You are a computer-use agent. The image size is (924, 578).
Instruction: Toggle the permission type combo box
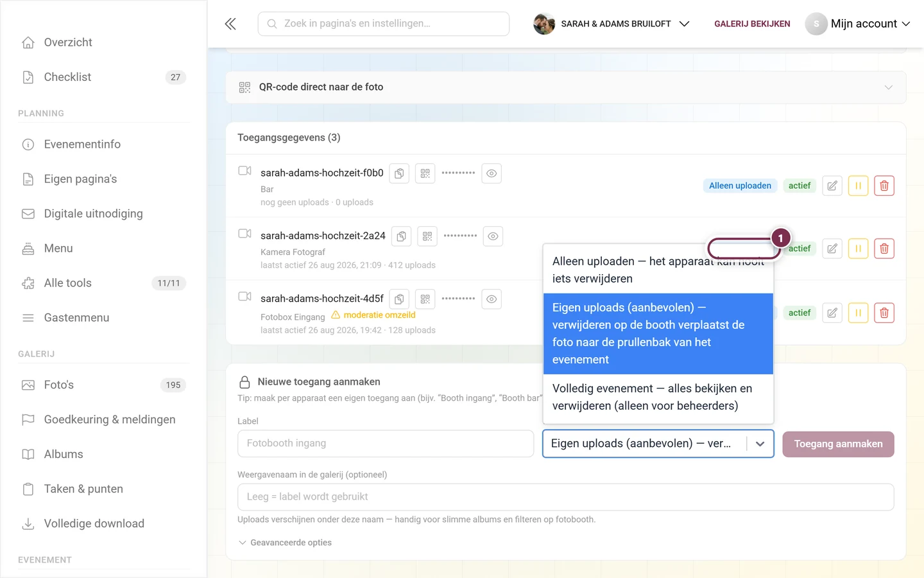coord(658,444)
